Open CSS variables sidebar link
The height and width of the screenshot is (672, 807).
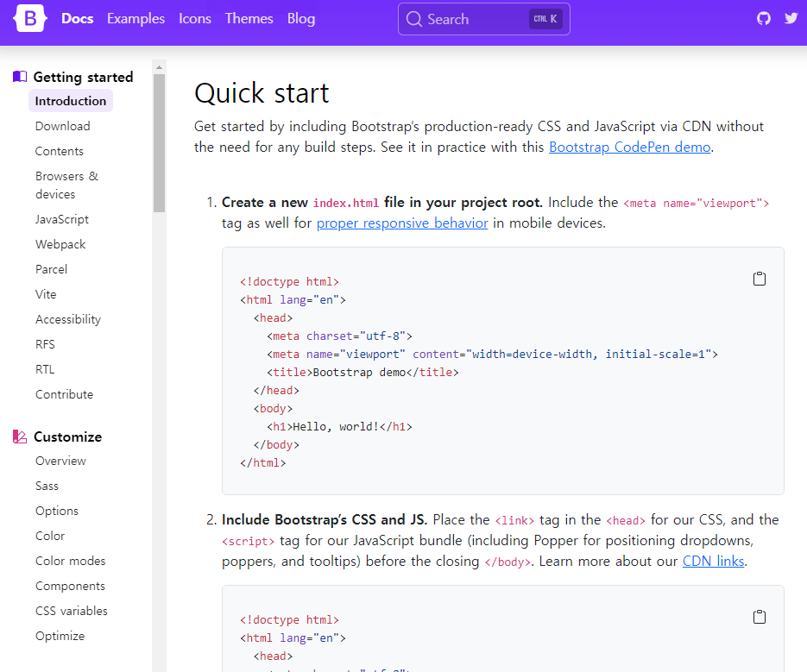point(72,612)
